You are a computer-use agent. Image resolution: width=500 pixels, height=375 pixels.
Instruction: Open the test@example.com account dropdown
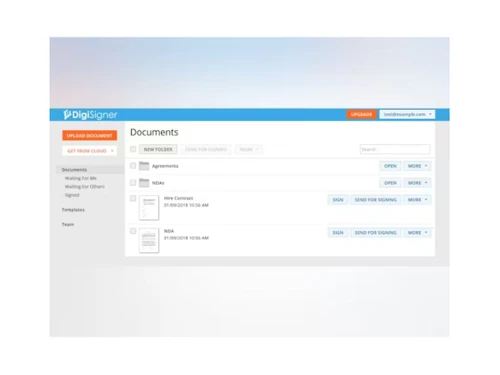pyautogui.click(x=407, y=114)
